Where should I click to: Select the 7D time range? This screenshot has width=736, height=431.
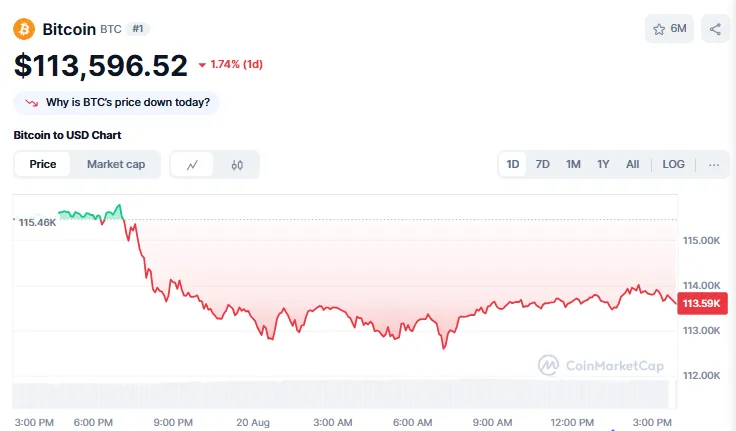(543, 164)
